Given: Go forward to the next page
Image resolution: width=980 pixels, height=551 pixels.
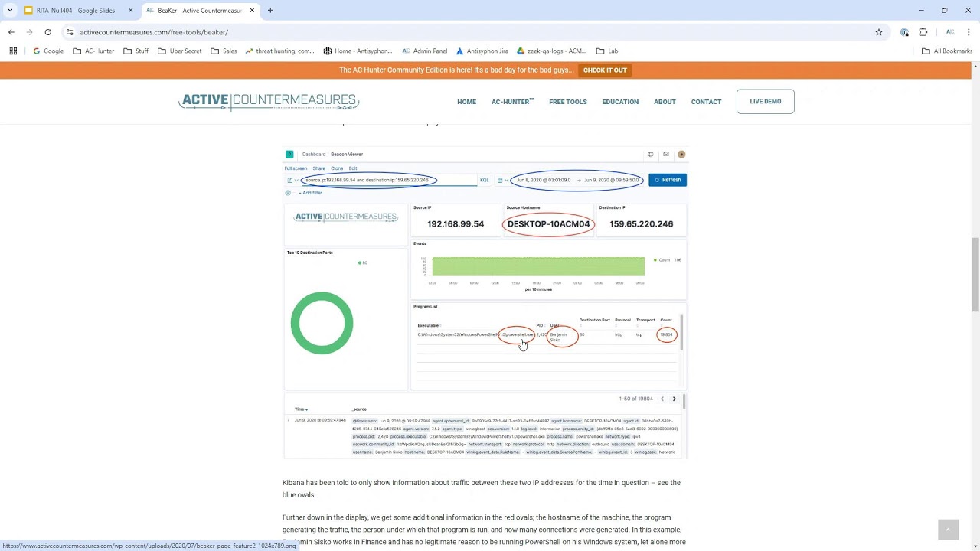Looking at the screenshot, I should (x=29, y=32).
